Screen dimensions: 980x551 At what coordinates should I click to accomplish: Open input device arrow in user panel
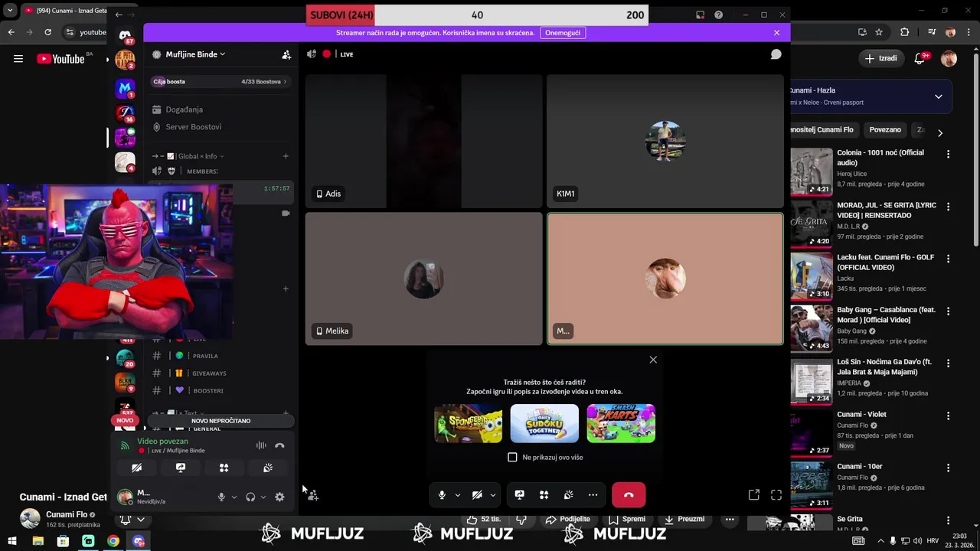234,497
